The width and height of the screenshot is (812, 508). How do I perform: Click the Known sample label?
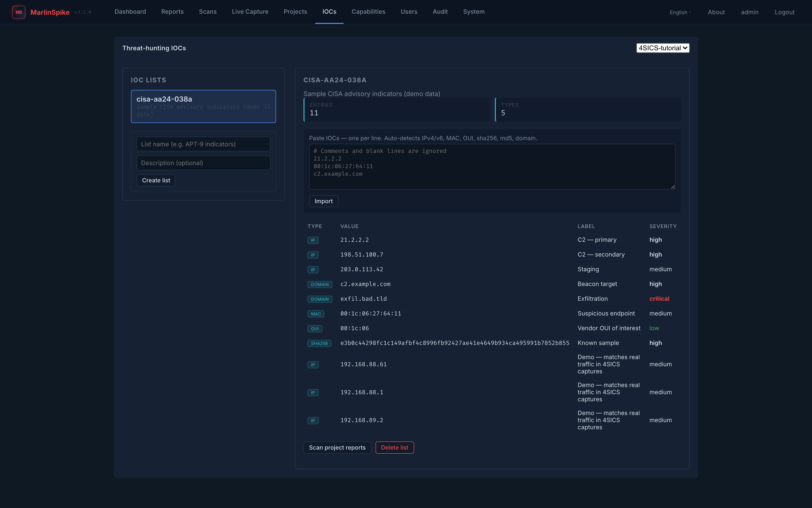(x=598, y=343)
